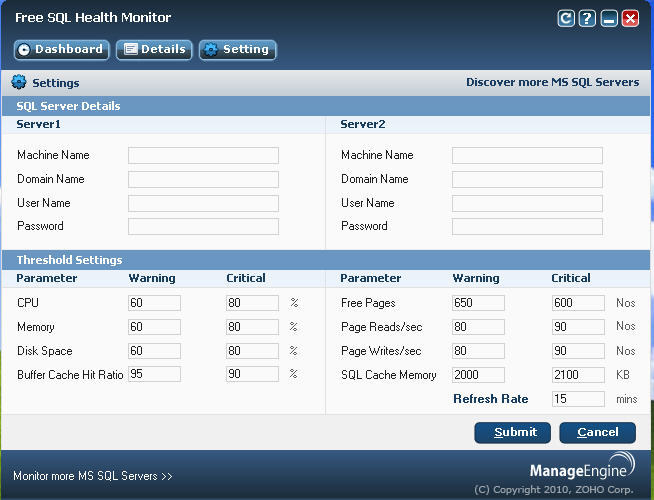654x500 pixels.
Task: Click the Threshold Settings section header
Action: [x=69, y=260]
